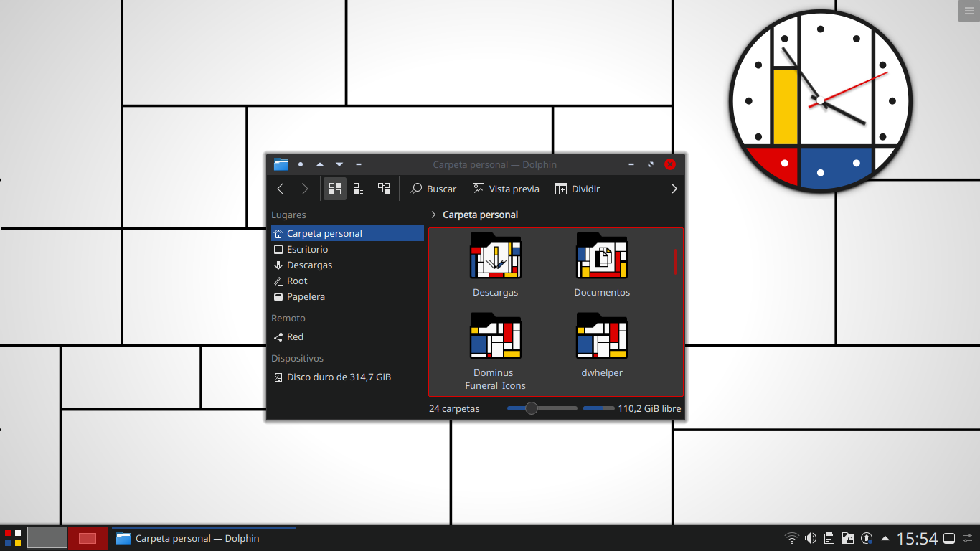This screenshot has height=551, width=980.
Task: Go forward with the right arrow in Dolphin
Action: (305, 189)
